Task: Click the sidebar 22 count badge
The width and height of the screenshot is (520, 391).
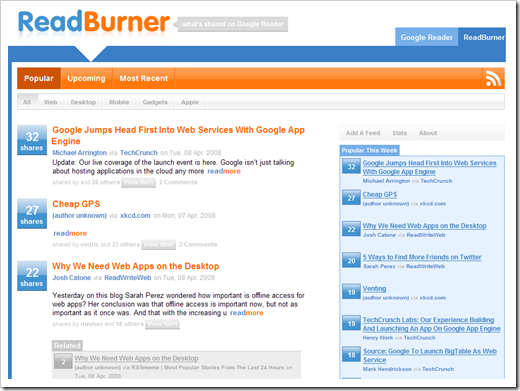Action: pos(351,229)
